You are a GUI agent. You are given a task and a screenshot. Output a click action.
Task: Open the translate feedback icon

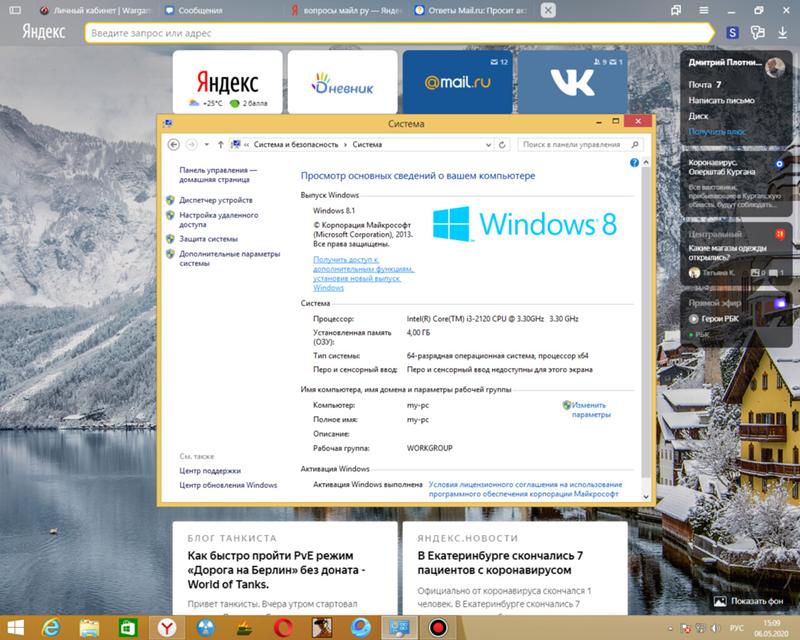click(758, 33)
